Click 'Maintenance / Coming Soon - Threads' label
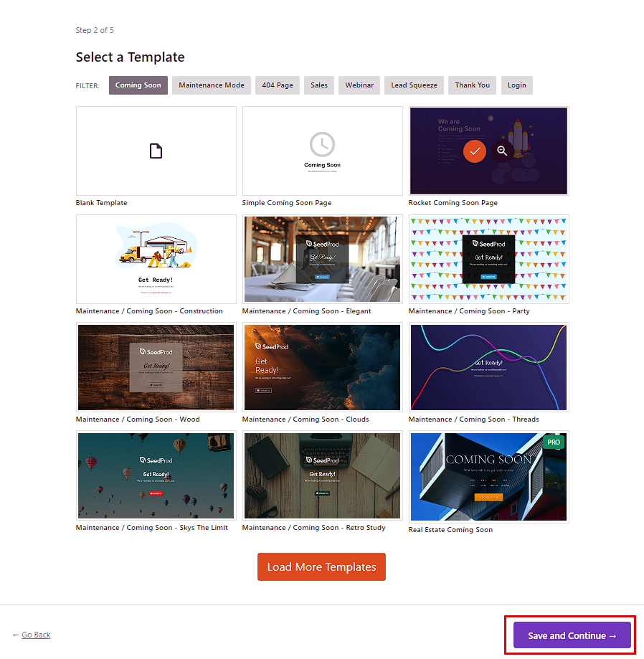The image size is (644, 659). 473,419
